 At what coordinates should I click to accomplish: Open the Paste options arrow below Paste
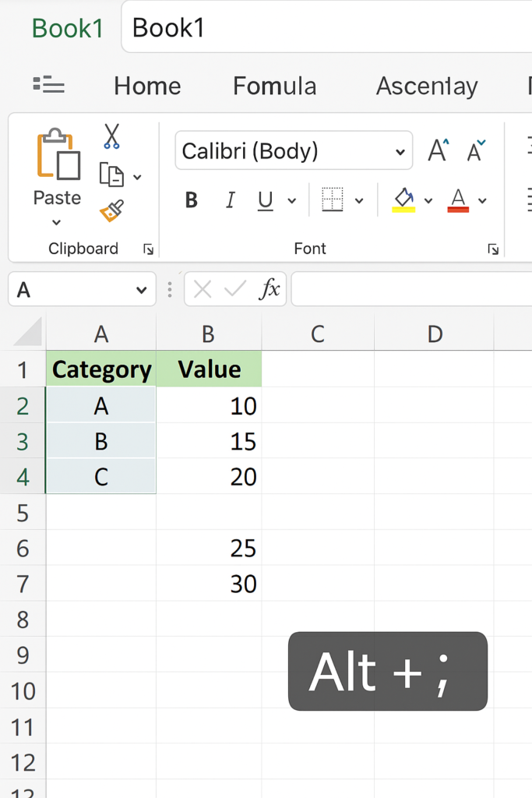click(x=56, y=223)
